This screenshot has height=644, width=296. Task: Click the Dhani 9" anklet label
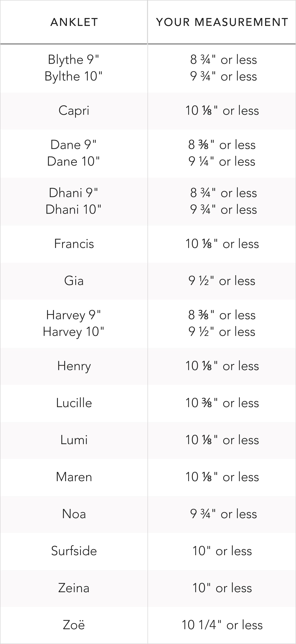73,193
